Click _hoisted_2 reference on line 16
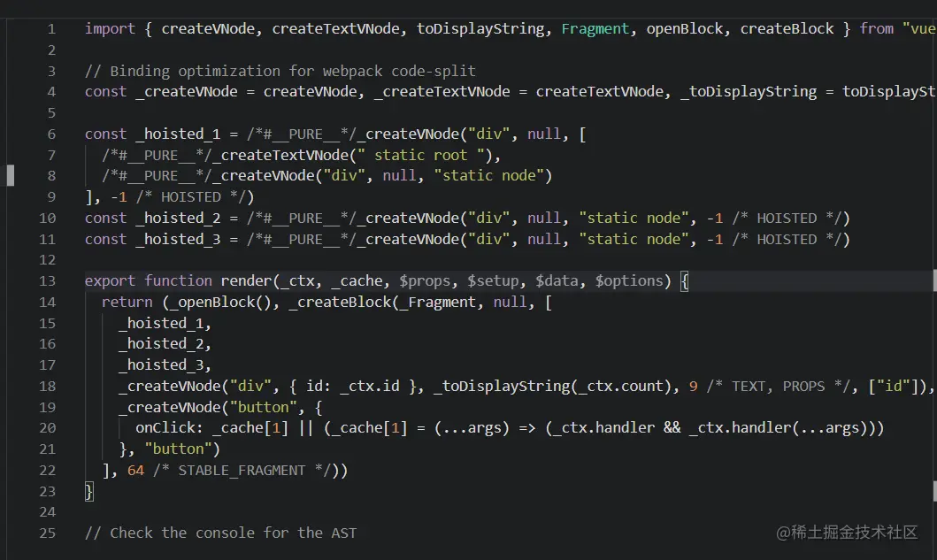 (x=161, y=343)
